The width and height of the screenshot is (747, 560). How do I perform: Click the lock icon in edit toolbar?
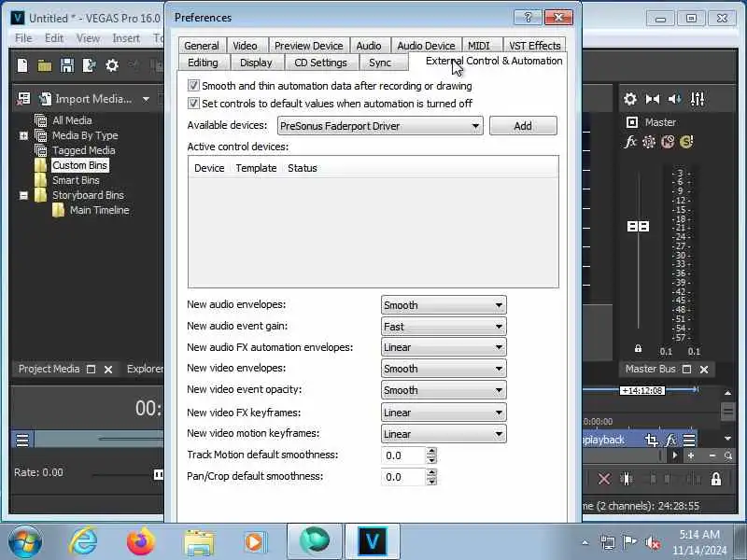pyautogui.click(x=715, y=479)
